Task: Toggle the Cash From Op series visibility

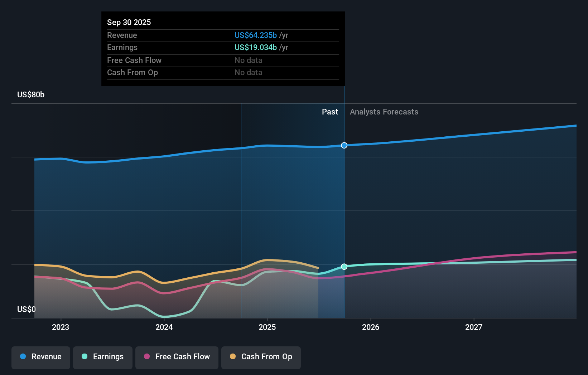Action: tap(261, 357)
